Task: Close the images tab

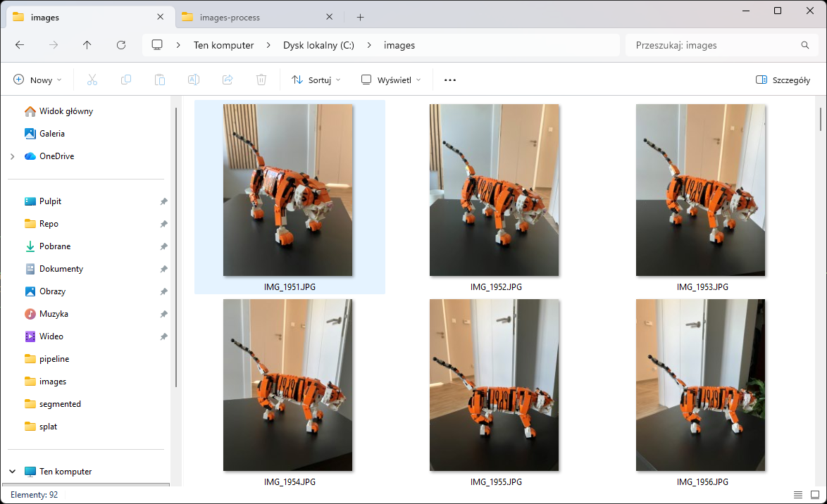Action: pos(161,17)
